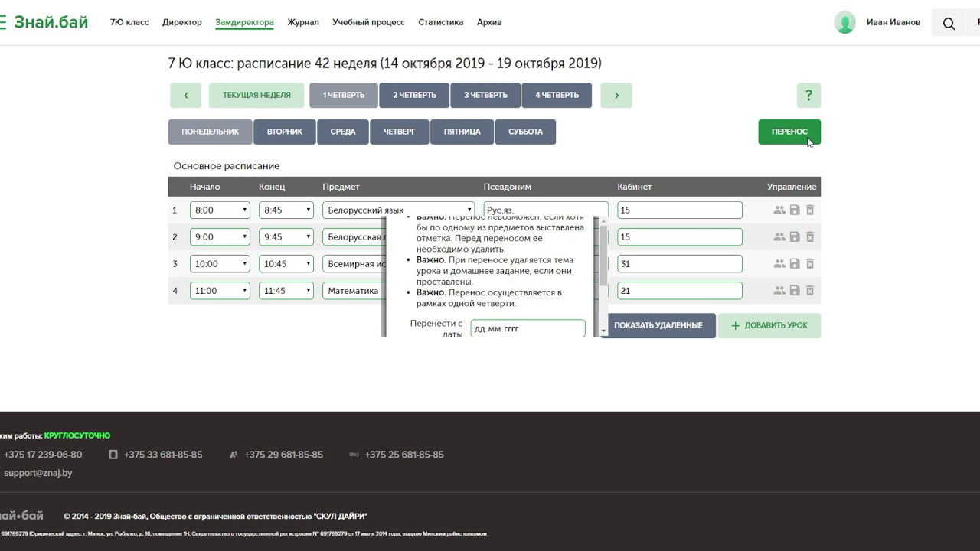Click the user avatar icon
Screen dimensions: 980x551
click(x=845, y=22)
